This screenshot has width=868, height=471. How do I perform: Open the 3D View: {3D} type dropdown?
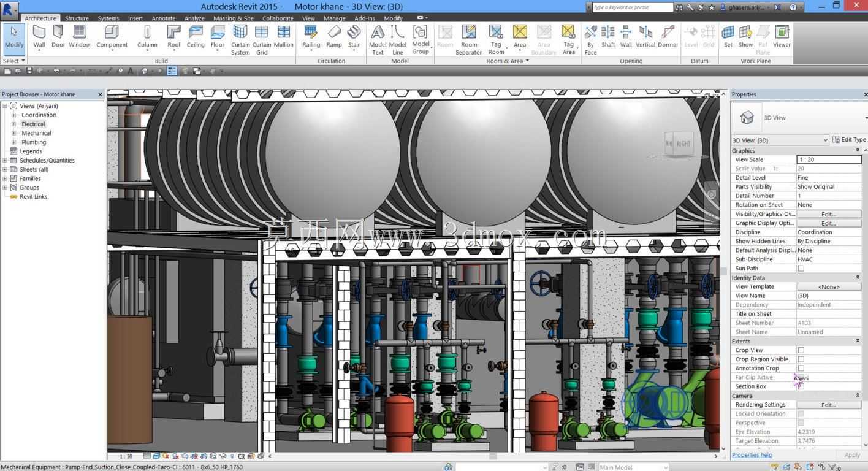tap(780, 140)
